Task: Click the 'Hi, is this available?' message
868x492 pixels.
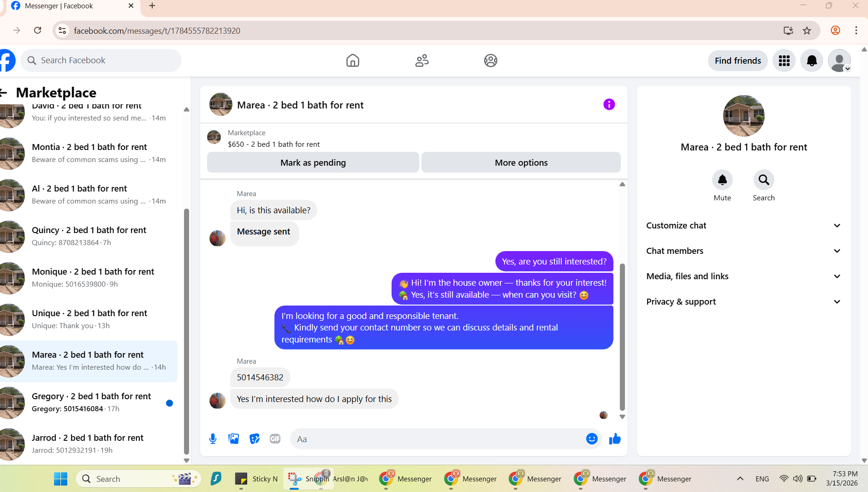Action: (x=273, y=210)
